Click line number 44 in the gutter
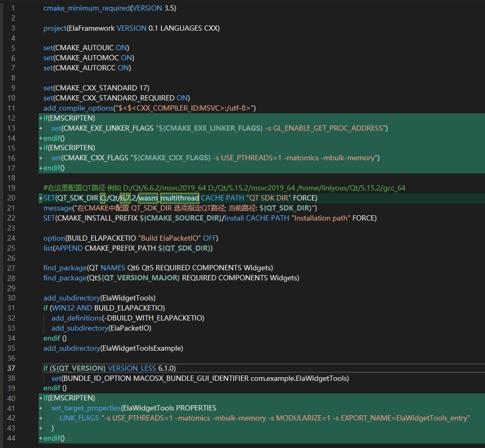Viewport: 485px width, 448px height. click(12, 438)
